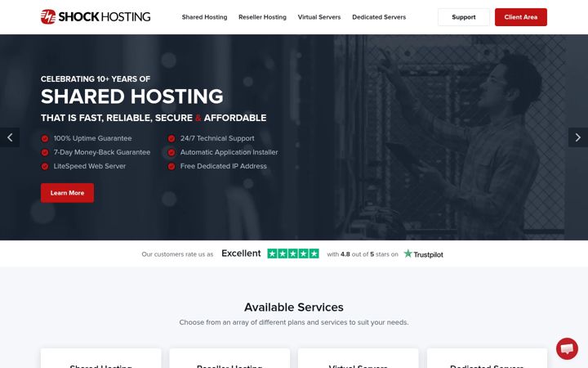Click the check icon beside 7-Day Money-Back Guarantee
588x368 pixels.
click(x=45, y=152)
